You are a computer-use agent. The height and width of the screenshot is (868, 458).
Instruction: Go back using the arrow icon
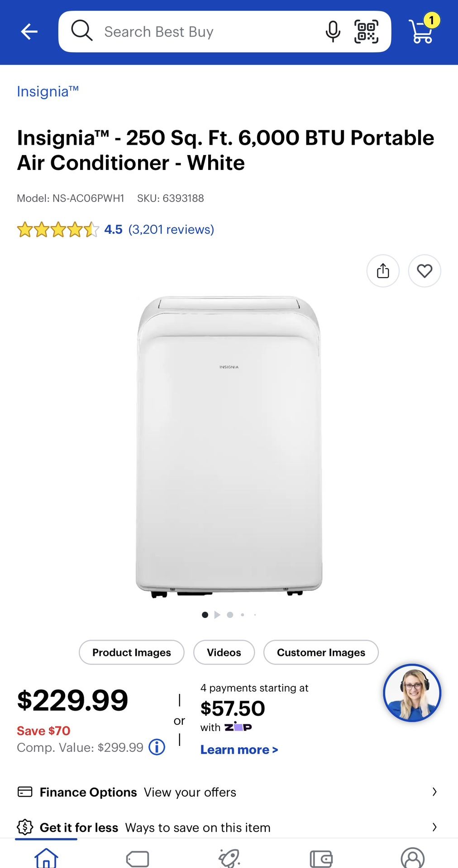tap(29, 32)
